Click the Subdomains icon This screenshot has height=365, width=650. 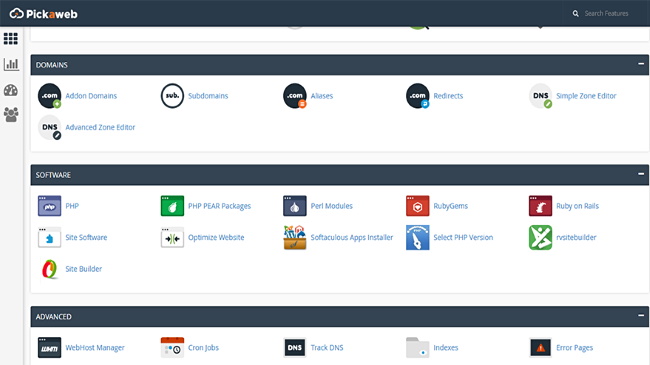[x=172, y=96]
